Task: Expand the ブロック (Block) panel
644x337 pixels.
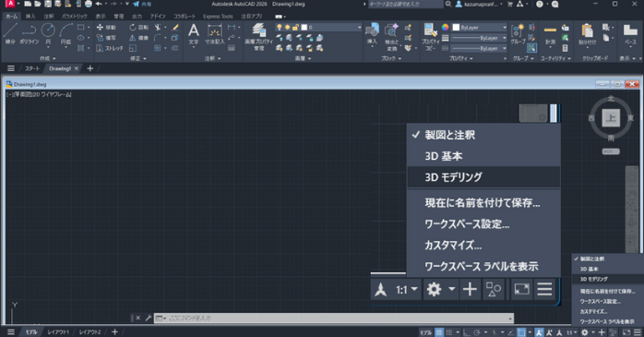Action: pyautogui.click(x=391, y=58)
